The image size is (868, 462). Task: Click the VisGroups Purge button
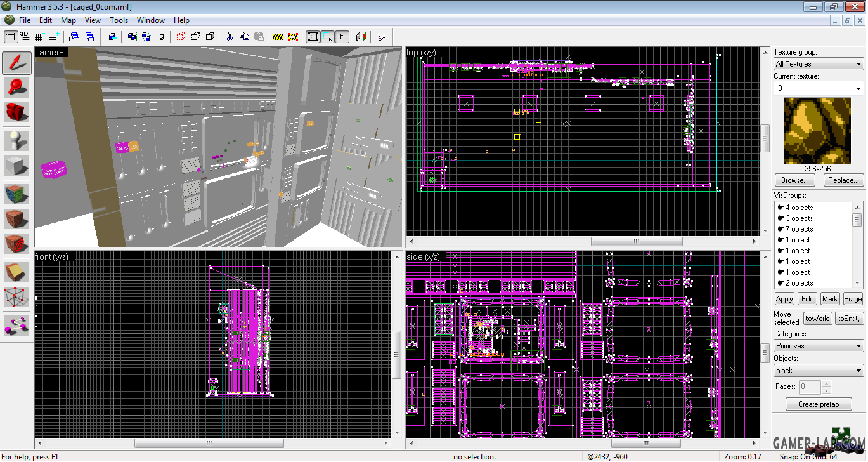tap(853, 299)
